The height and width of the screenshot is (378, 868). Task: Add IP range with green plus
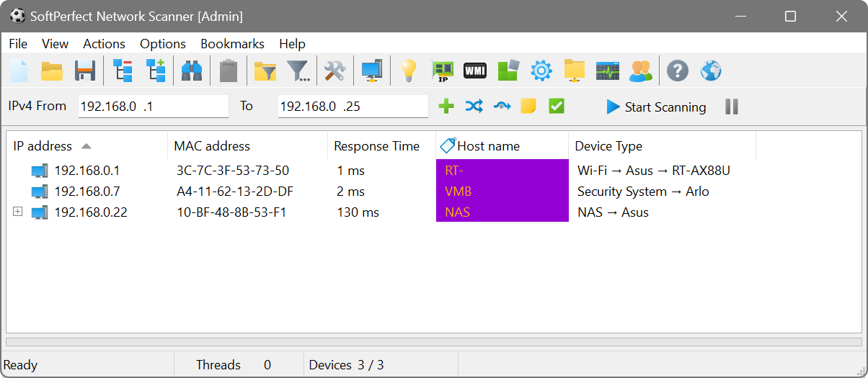(446, 107)
